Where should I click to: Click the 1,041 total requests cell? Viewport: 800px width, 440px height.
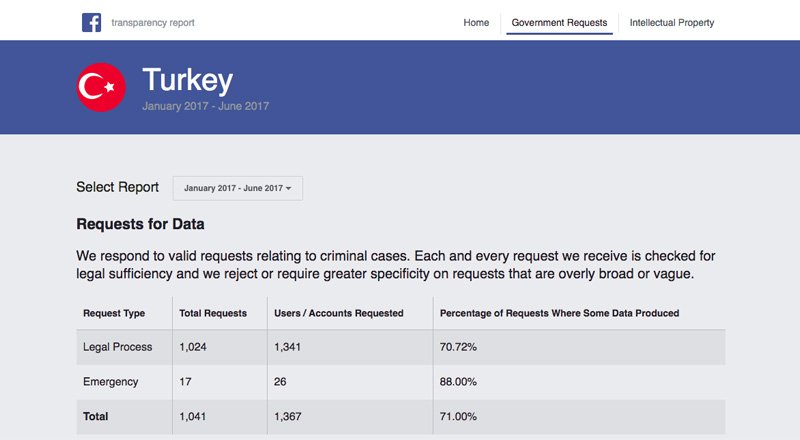pyautogui.click(x=192, y=417)
